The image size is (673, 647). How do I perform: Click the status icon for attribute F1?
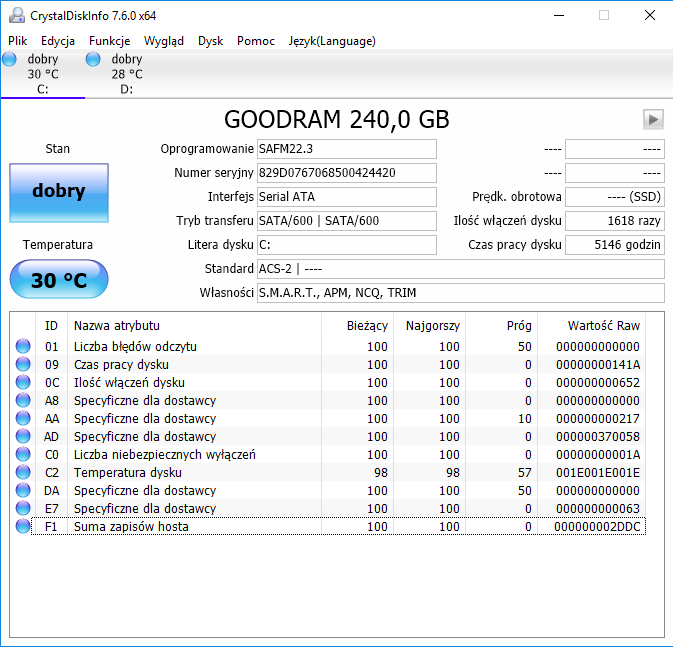pyautogui.click(x=23, y=526)
